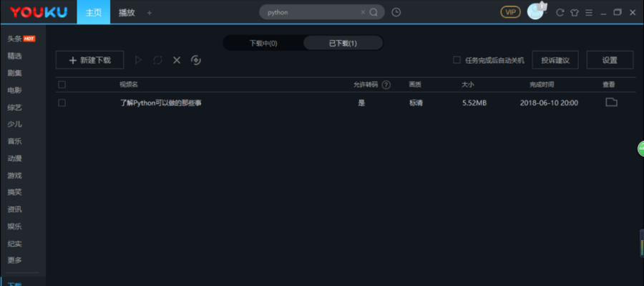Viewport: 644px width, 286px height.
Task: Check the Python video row checkbox
Action: (62, 103)
